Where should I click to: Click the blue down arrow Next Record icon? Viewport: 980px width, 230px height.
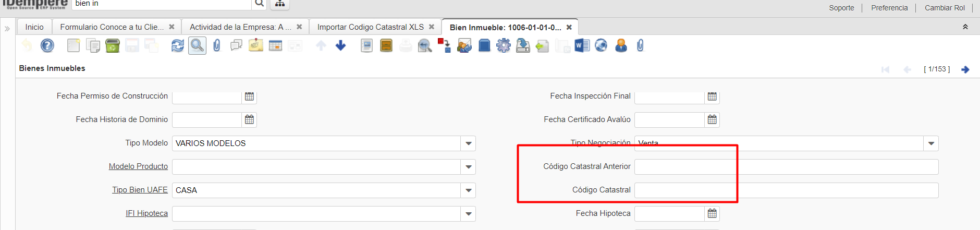341,46
